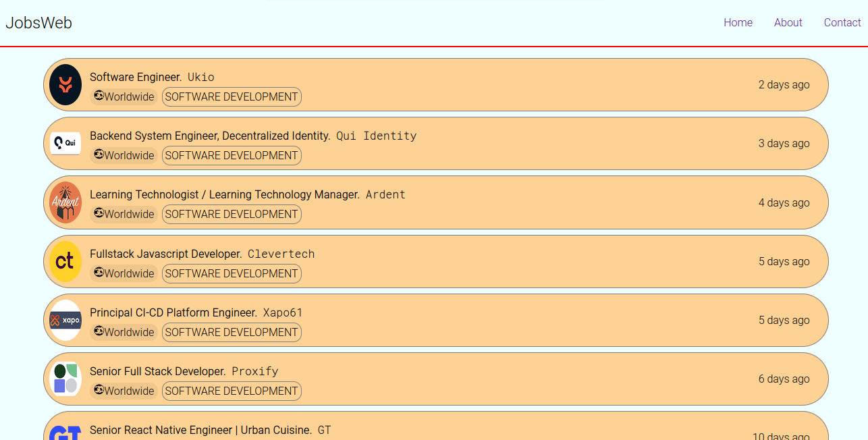Click '3 days ago' on Qui Identity job

(x=784, y=143)
